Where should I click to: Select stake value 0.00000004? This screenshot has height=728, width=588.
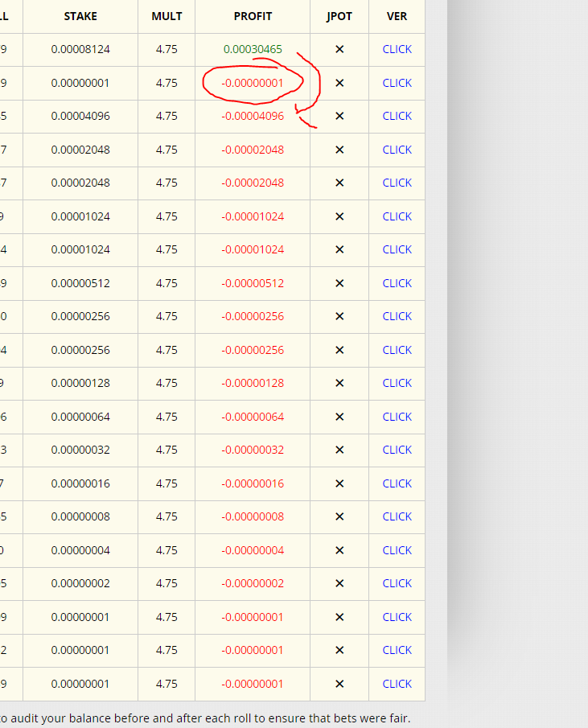tap(80, 550)
